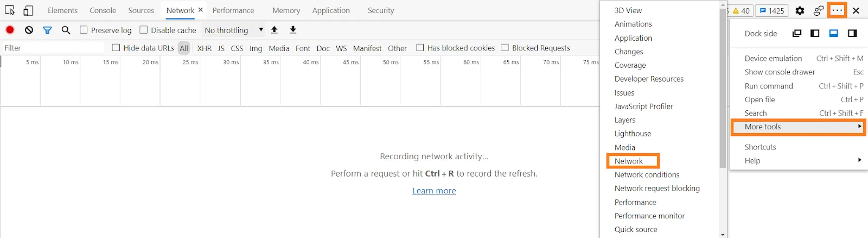Screen dimensions: 868x238
Task: Open the network search magnifier
Action: (x=66, y=30)
